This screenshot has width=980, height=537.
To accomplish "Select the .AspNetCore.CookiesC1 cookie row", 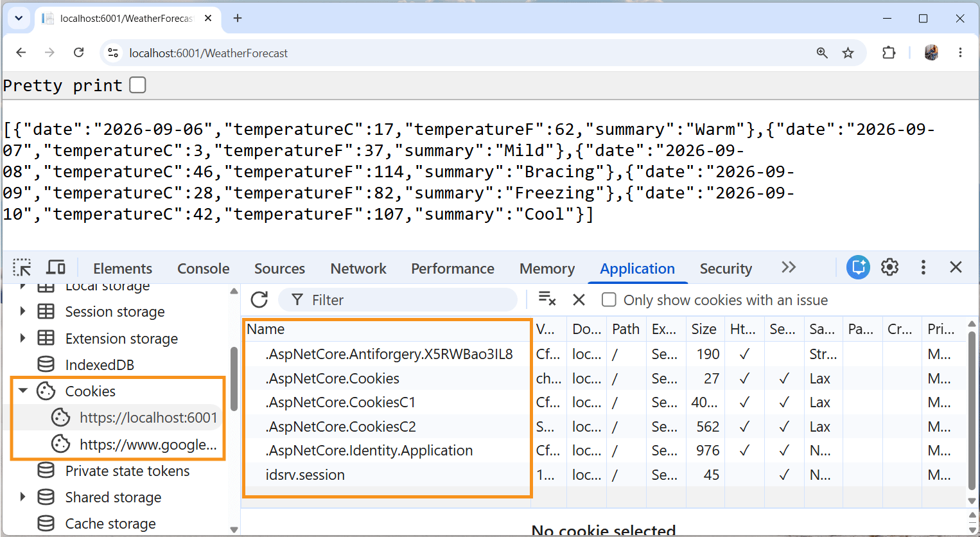I will [604, 402].
